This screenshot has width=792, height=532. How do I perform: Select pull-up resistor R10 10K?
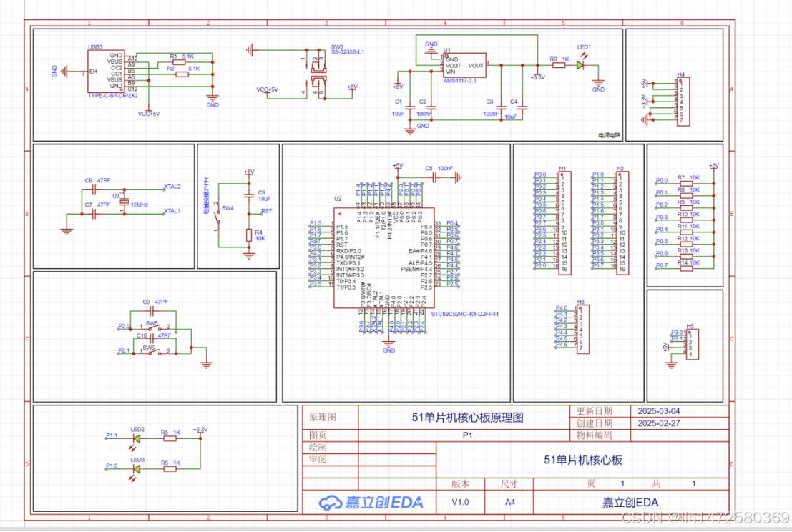686,220
